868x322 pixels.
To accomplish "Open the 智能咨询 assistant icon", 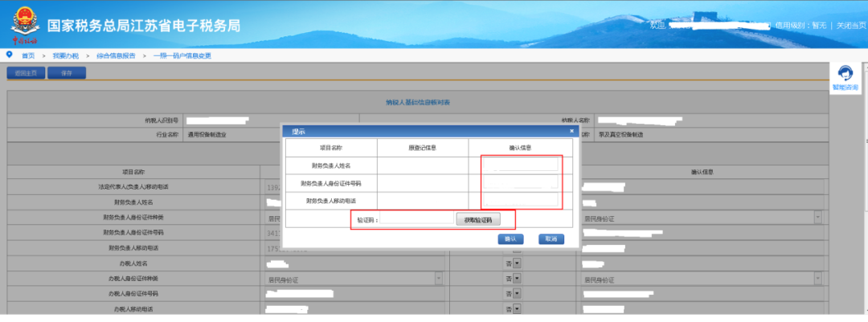I will point(845,78).
